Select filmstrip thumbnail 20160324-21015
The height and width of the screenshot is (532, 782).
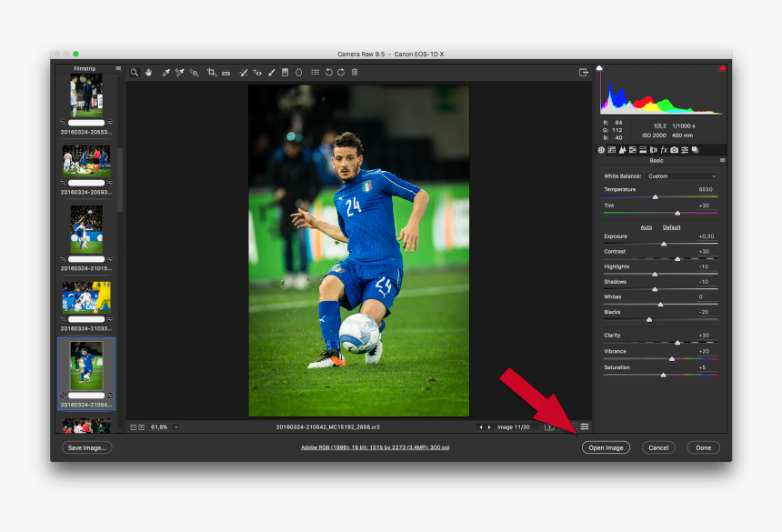click(86, 229)
